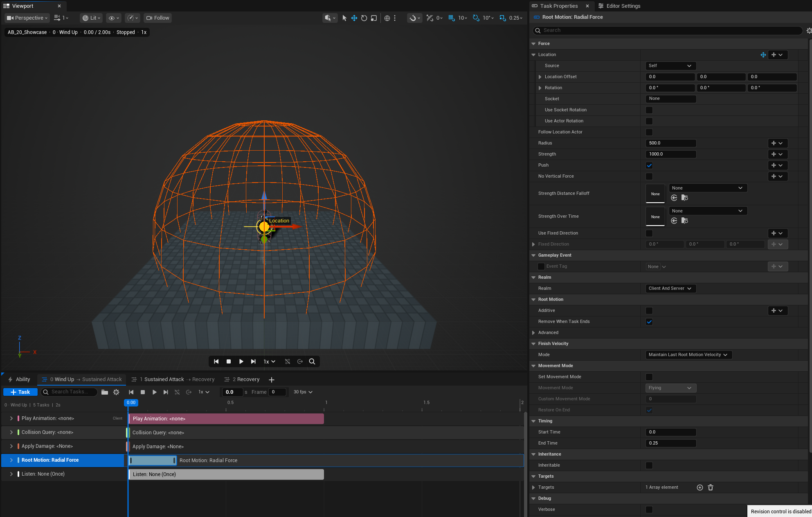Screen dimensions: 812x517
Task: Expand the Location Offset vector row
Action: coord(540,77)
